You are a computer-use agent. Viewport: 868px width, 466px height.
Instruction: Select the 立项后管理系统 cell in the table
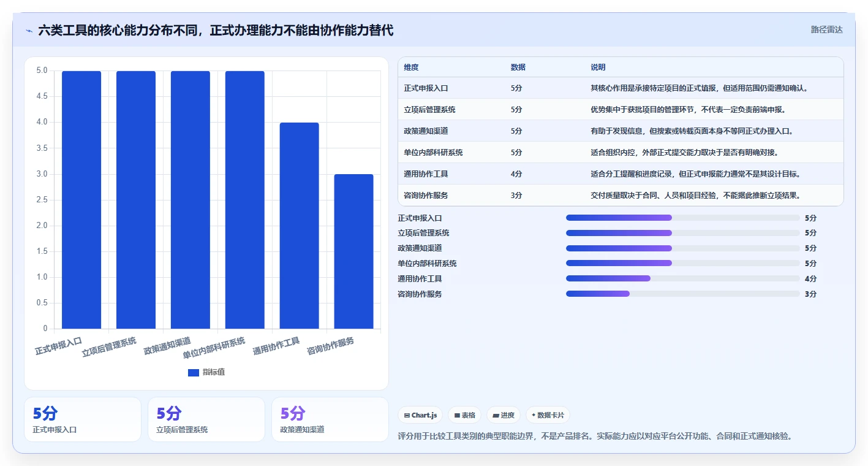[x=429, y=110]
